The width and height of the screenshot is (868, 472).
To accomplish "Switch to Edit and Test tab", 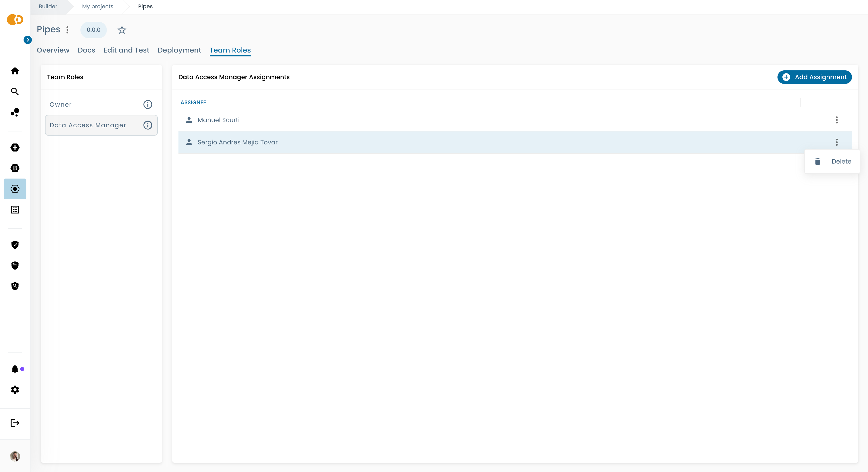I will [x=126, y=50].
